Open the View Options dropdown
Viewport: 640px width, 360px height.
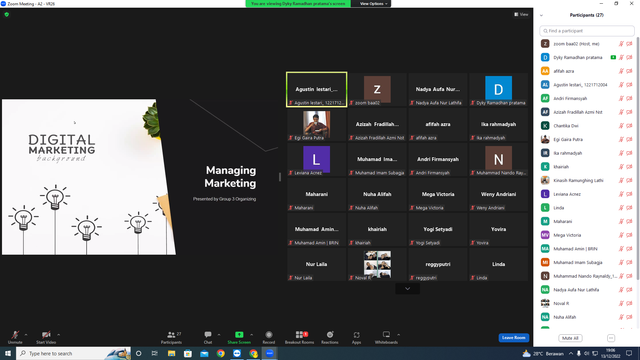373,4
